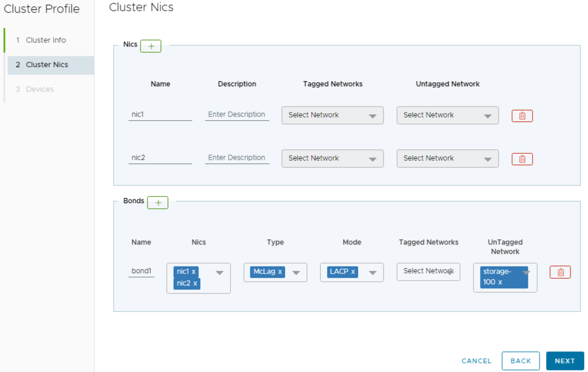Click the BACK button
588x372 pixels.
pos(521,361)
